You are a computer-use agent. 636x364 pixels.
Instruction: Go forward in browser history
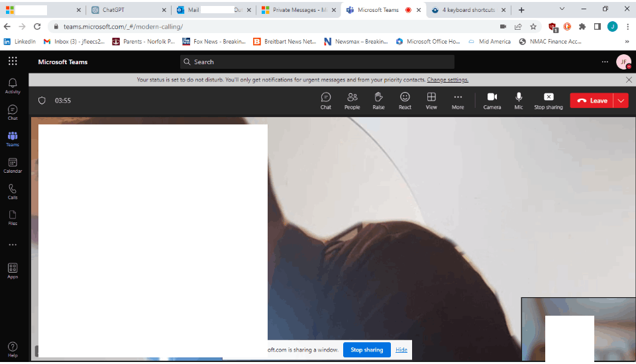[x=22, y=26]
